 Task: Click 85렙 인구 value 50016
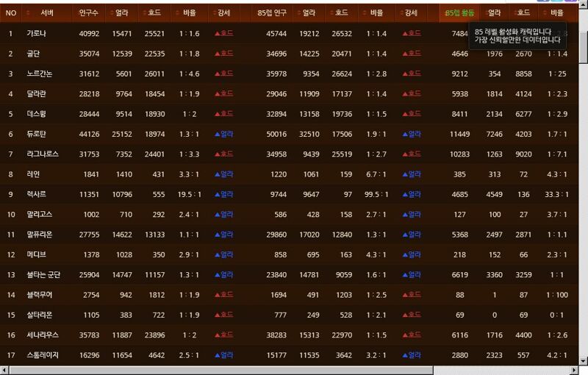tap(276, 134)
